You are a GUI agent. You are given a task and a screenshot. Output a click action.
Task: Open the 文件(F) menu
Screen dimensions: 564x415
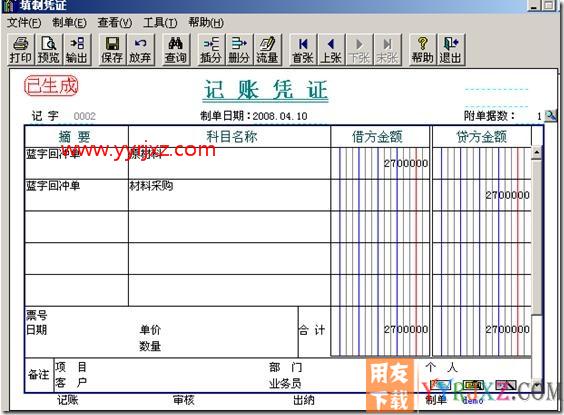[24, 23]
